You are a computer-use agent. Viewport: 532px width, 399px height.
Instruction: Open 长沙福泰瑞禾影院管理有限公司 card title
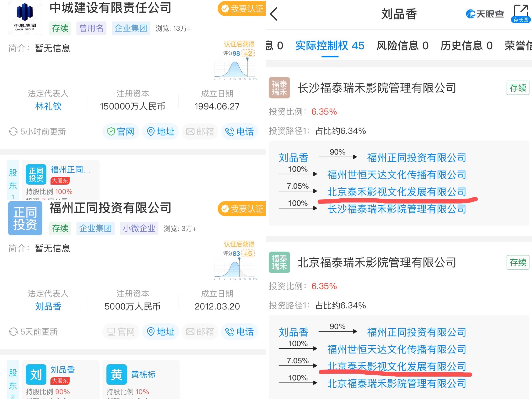pos(377,88)
